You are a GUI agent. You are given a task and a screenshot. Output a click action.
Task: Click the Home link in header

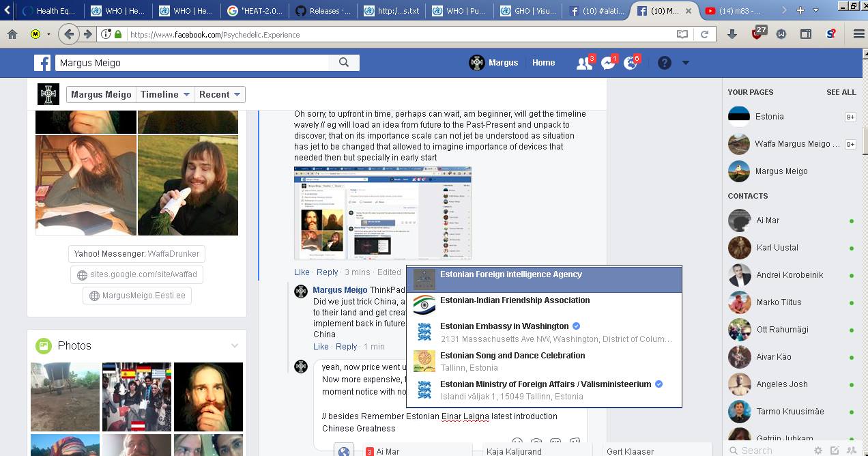[543, 63]
